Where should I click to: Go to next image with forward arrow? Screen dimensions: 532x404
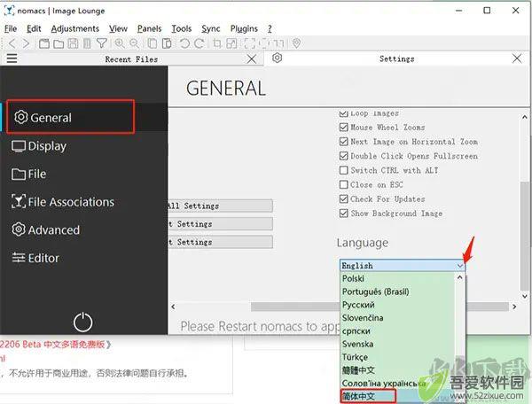(26, 43)
